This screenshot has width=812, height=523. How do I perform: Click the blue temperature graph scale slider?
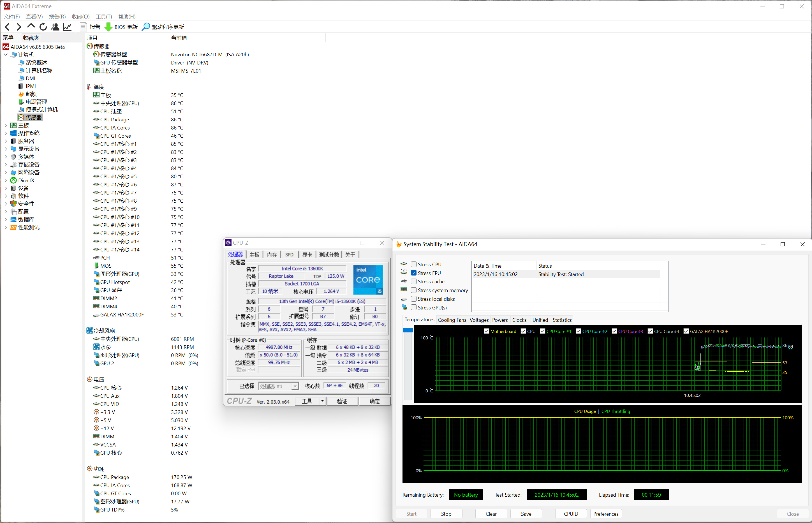tap(408, 330)
